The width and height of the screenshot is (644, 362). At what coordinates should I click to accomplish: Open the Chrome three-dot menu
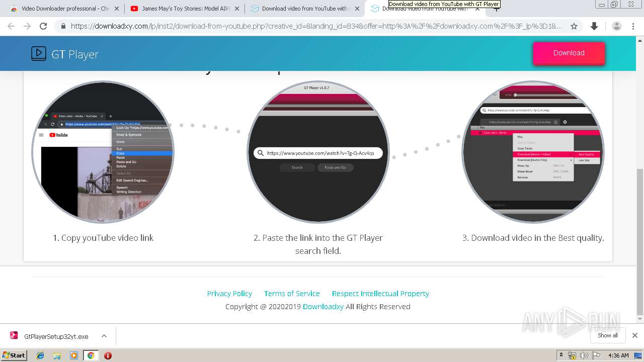coord(633,26)
